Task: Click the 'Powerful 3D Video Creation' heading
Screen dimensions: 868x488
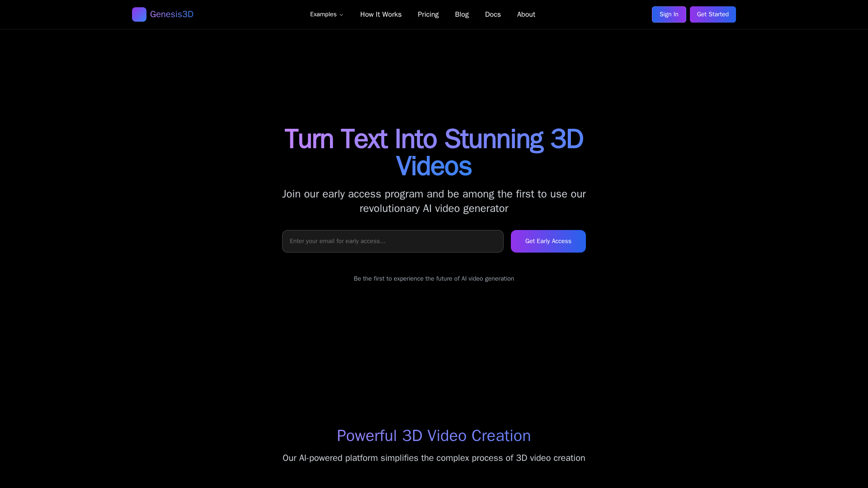Action: tap(434, 436)
